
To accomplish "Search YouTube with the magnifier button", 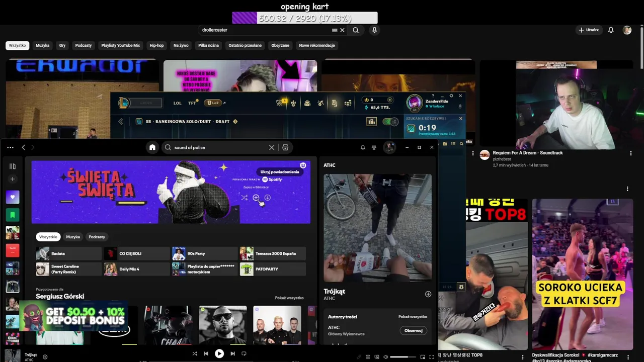I will (x=356, y=30).
